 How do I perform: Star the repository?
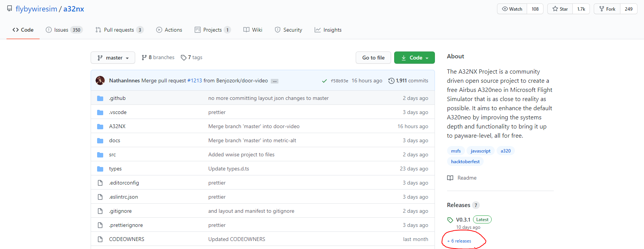[x=560, y=9]
